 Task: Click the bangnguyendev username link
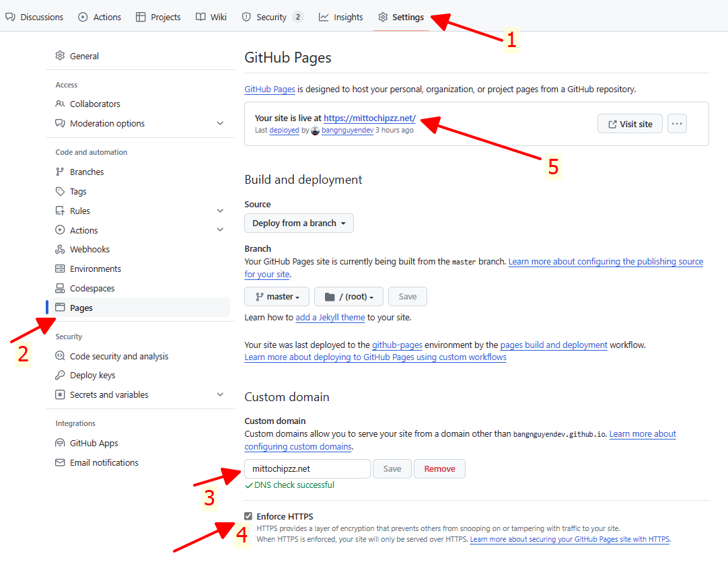pyautogui.click(x=347, y=130)
